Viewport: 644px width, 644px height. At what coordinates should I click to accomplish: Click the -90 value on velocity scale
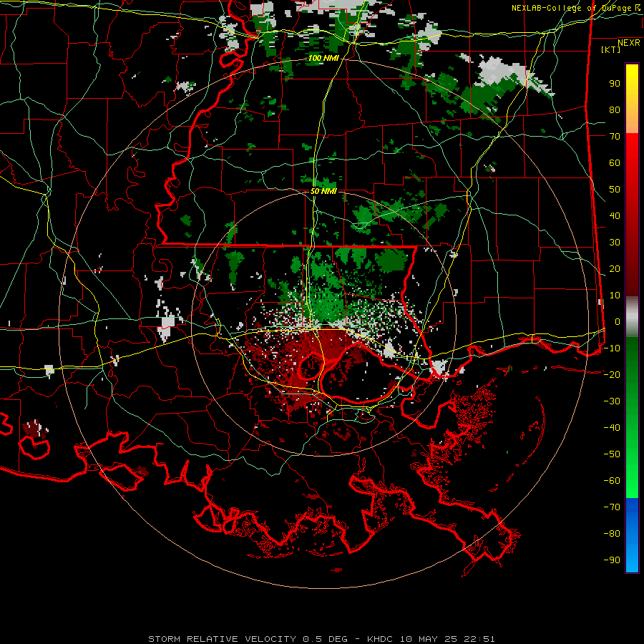coord(612,560)
